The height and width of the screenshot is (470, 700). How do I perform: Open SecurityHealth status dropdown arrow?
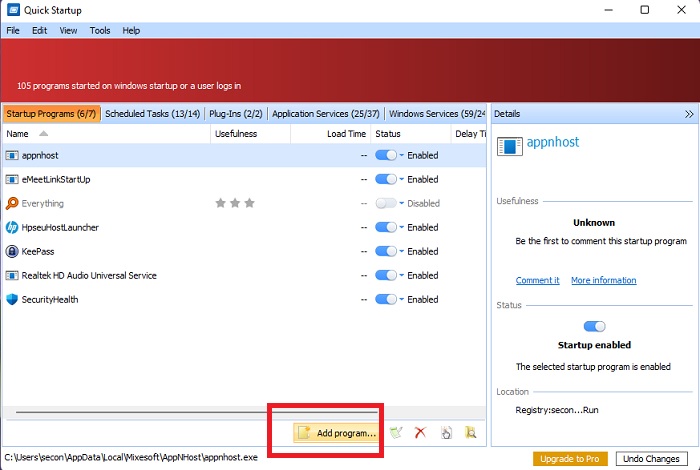tap(401, 299)
